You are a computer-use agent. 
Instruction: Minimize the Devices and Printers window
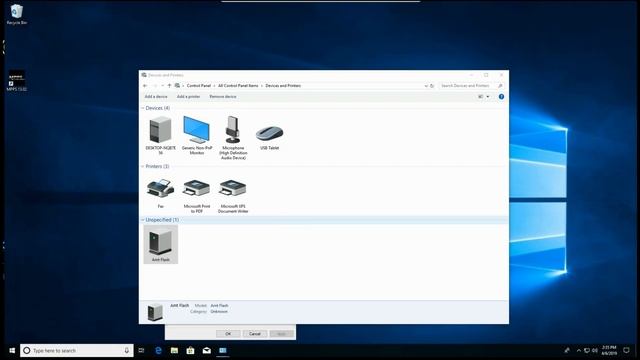tap(471, 75)
